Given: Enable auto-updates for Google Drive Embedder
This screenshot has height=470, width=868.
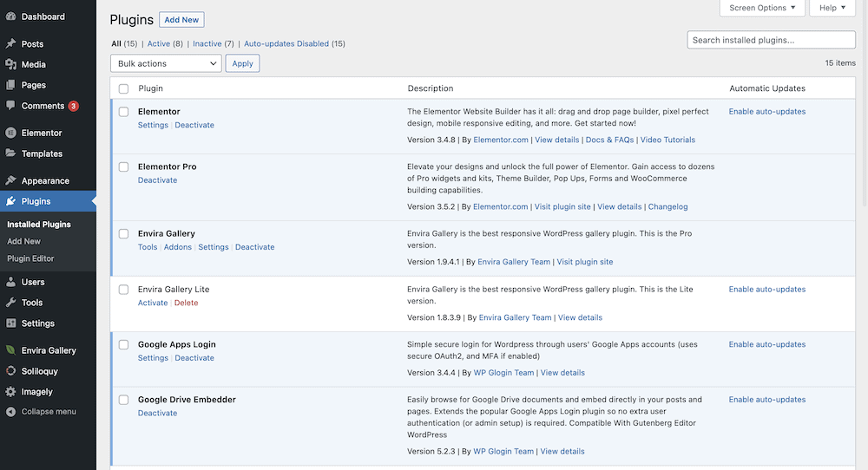Looking at the screenshot, I should point(767,400).
